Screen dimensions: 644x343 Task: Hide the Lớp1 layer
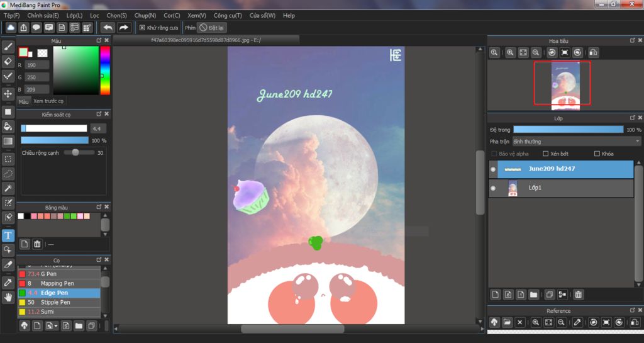(493, 188)
